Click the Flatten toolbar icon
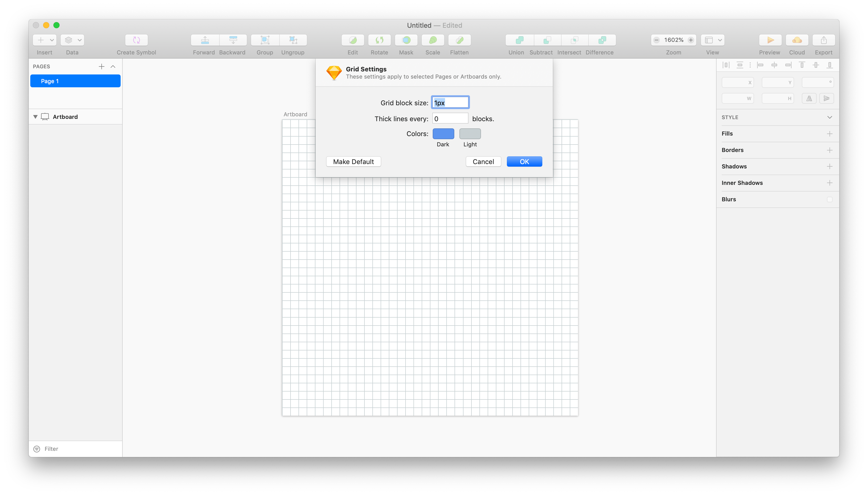This screenshot has width=868, height=495. click(x=459, y=40)
